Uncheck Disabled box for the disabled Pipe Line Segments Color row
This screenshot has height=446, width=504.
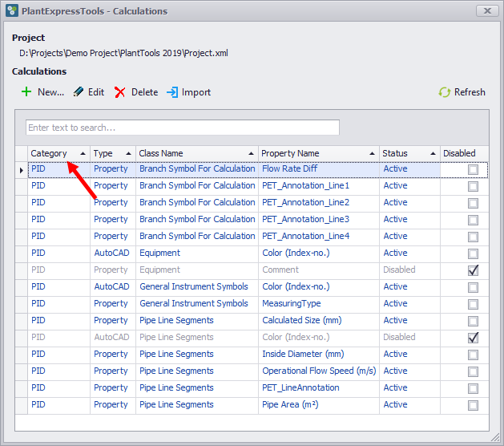tap(473, 338)
